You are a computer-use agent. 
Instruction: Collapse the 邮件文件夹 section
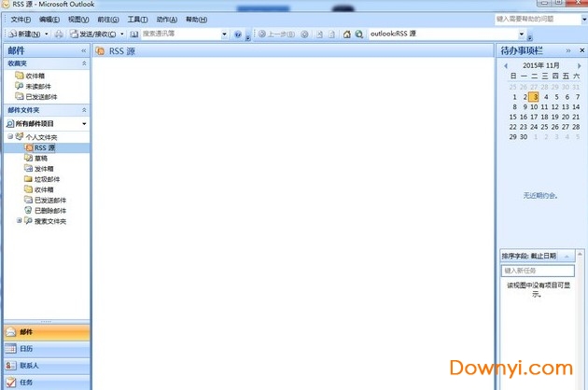[84, 110]
